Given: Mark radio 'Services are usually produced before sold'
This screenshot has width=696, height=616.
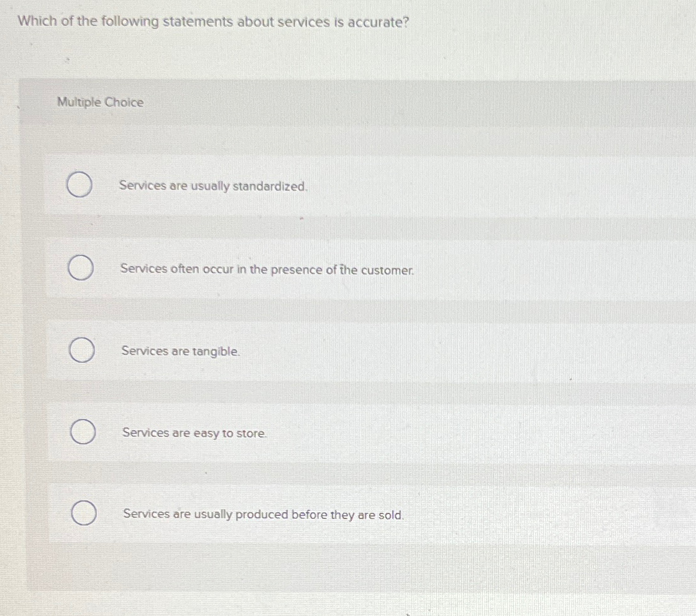Looking at the screenshot, I should point(83,515).
